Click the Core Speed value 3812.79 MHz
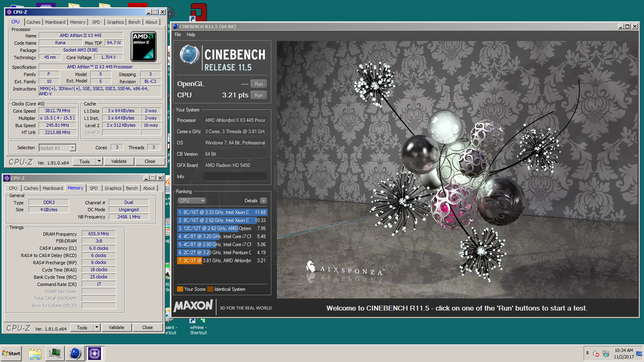The height and width of the screenshot is (362, 644). point(58,111)
